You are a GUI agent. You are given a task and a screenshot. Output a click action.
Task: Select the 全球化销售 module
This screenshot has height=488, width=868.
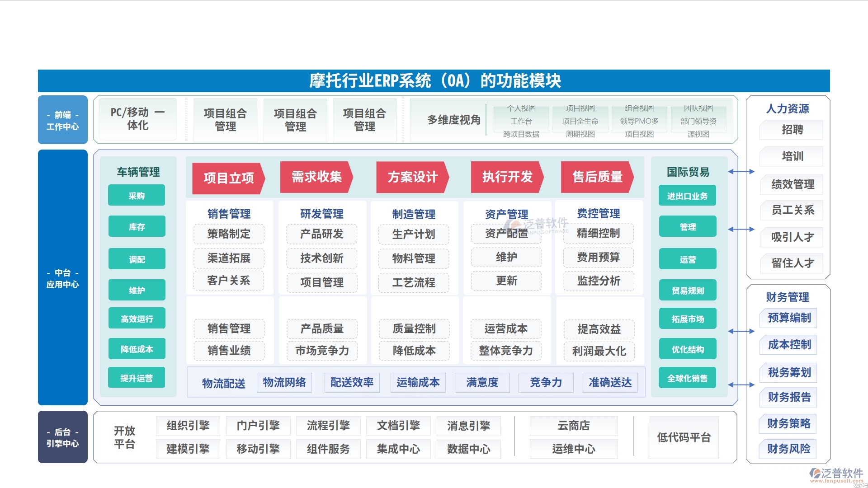click(x=687, y=378)
